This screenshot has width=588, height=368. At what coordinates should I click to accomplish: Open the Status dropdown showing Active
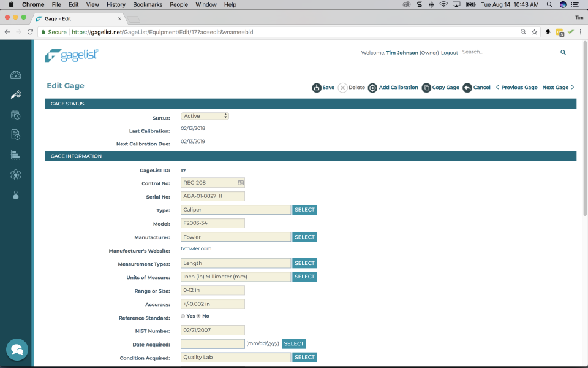205,115
